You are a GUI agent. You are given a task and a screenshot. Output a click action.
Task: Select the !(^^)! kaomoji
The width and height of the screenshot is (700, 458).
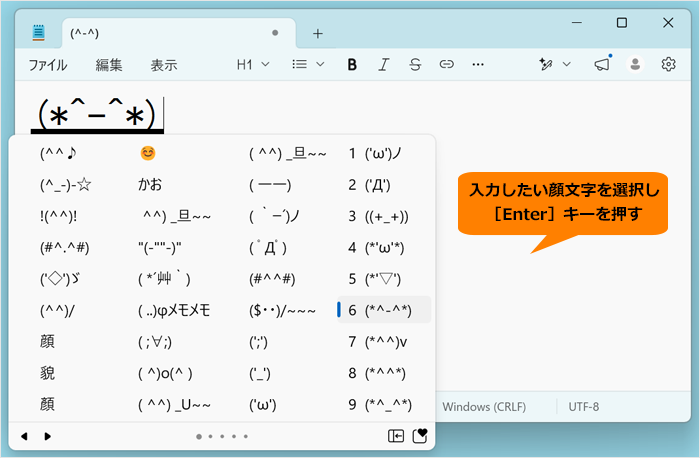click(58, 216)
